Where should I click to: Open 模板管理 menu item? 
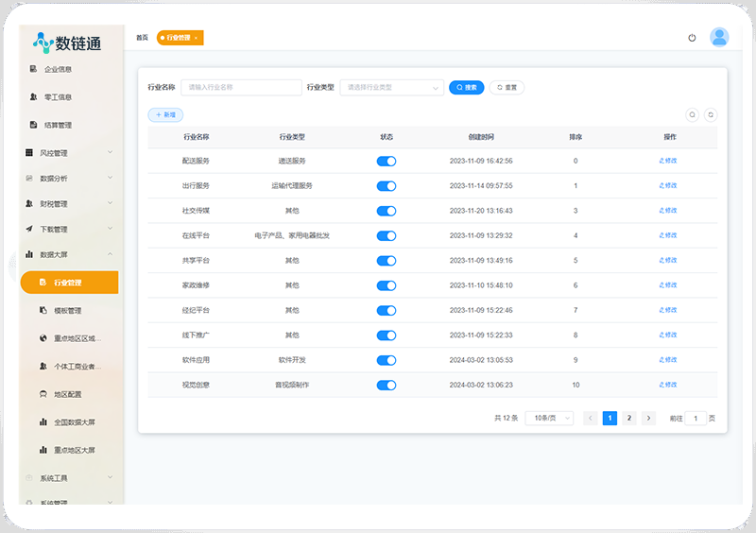point(67,310)
